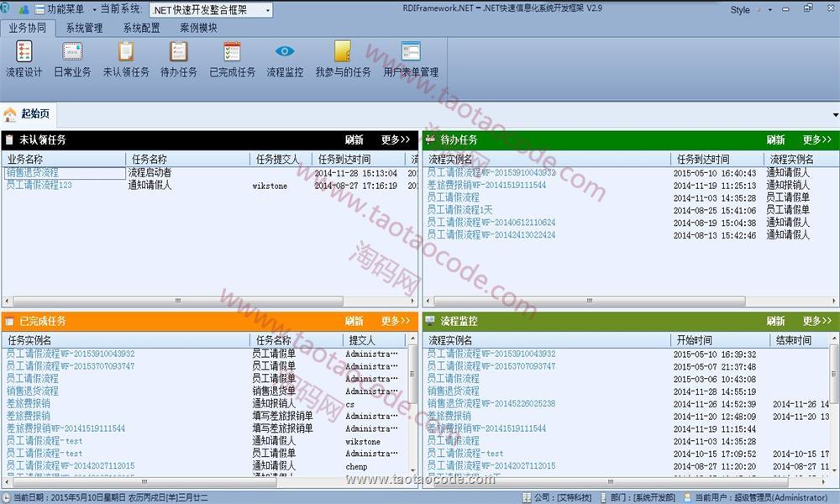Open 销售退货流程 link in 未认领任务 list
840x504 pixels.
click(x=33, y=173)
